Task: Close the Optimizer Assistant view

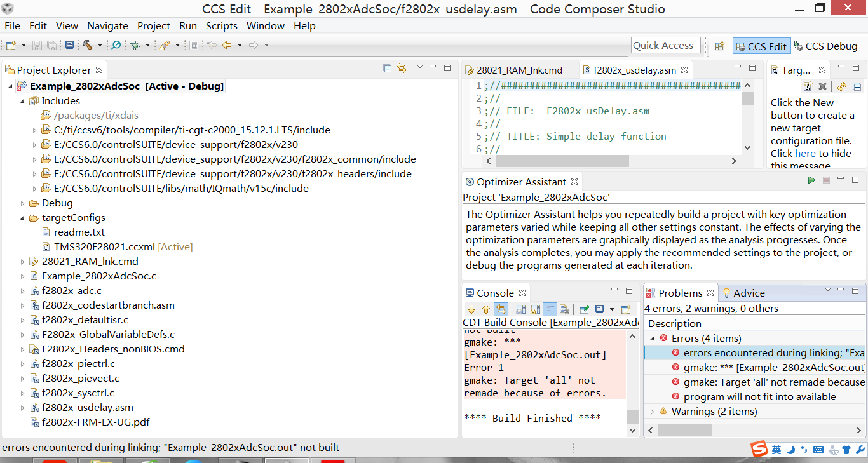Action: click(x=574, y=182)
